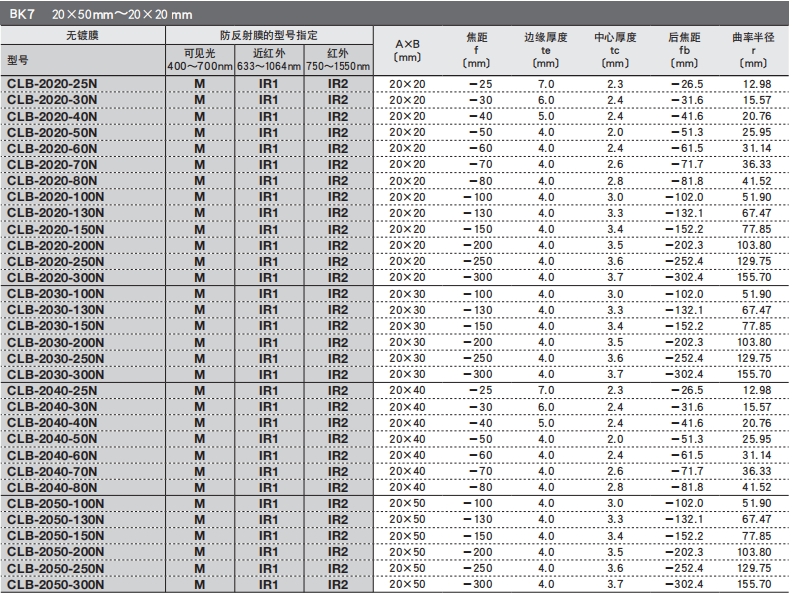Open the CLB-2020-25N model link
The image size is (792, 594).
[x=52, y=82]
